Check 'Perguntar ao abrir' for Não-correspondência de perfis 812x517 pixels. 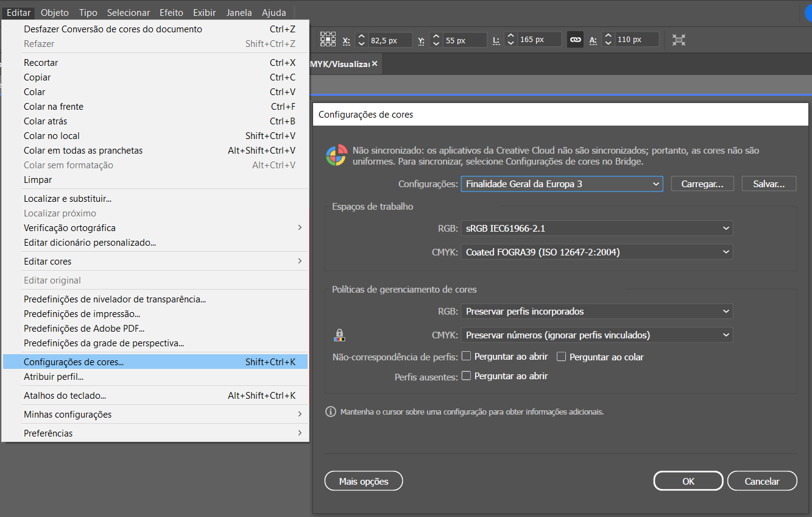coord(467,357)
